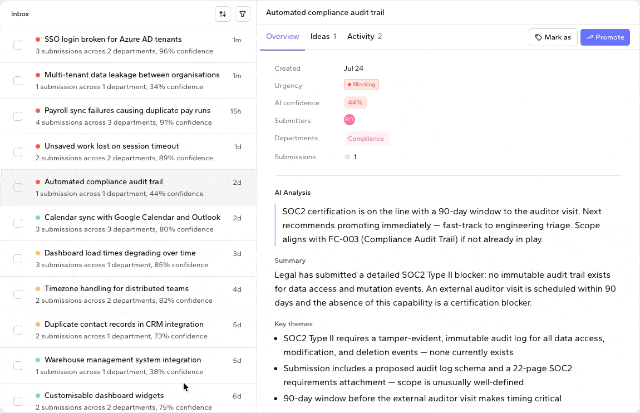Open Unsaved work lost on session timeout
The image size is (640, 413).
[x=128, y=152]
